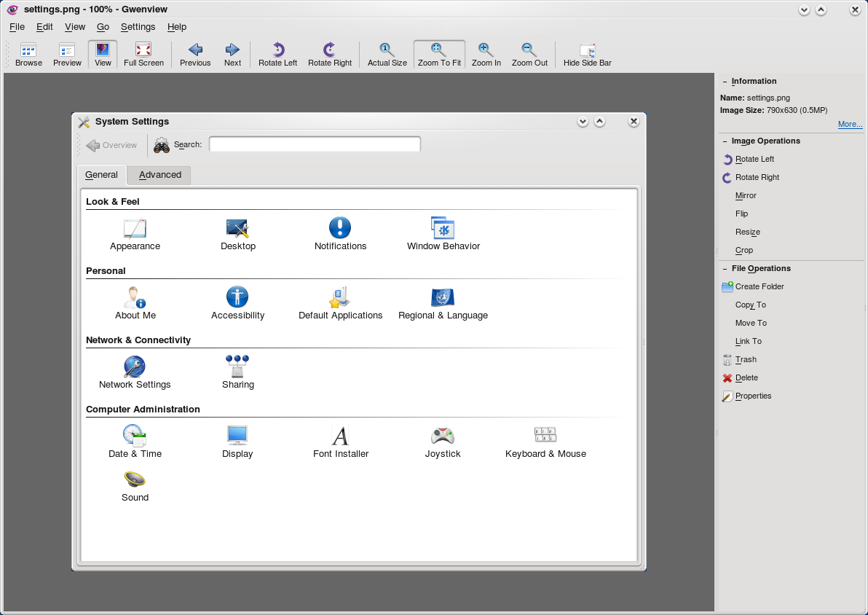The width and height of the screenshot is (868, 615).
Task: Click Trash in File Operations
Action: click(740, 359)
